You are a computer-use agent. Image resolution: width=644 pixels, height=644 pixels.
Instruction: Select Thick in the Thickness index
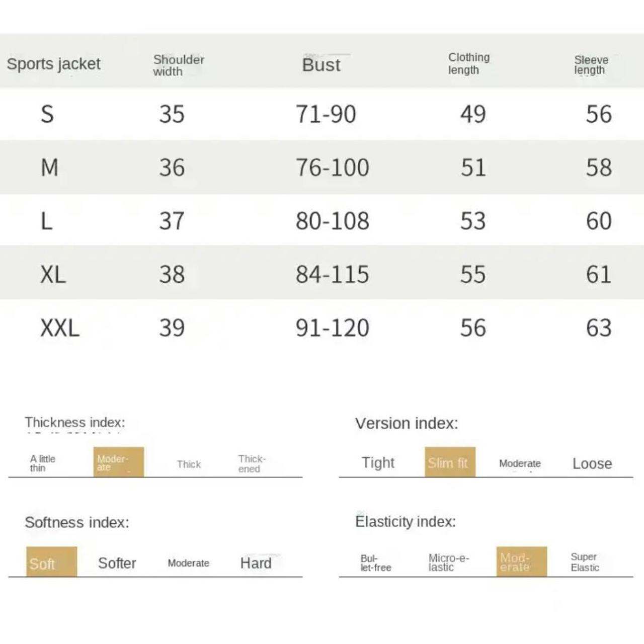(x=189, y=464)
